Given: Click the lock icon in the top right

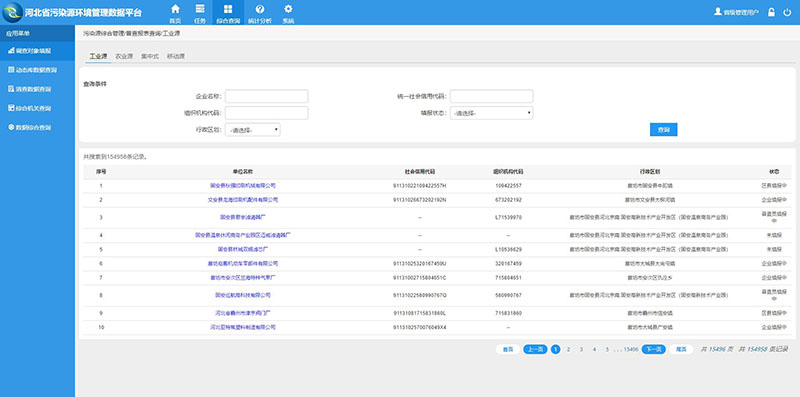Looking at the screenshot, I should (x=771, y=12).
